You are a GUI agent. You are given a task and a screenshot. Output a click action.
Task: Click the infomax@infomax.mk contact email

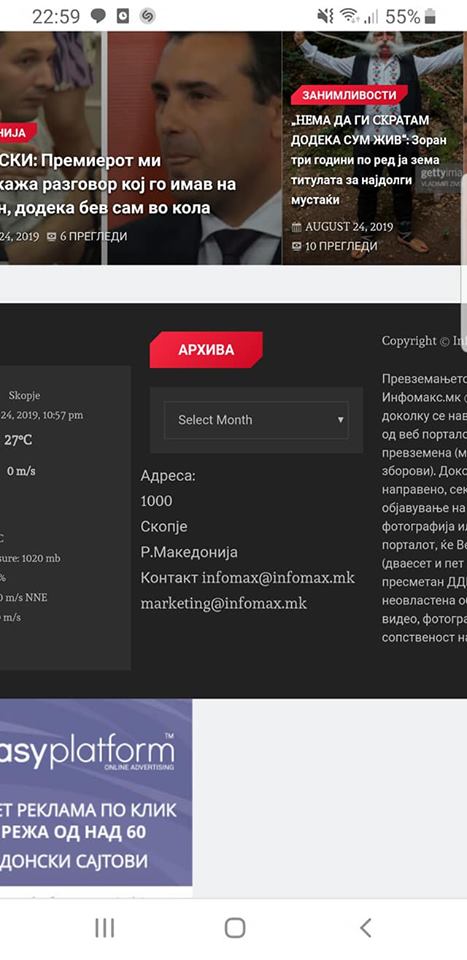tap(278, 578)
